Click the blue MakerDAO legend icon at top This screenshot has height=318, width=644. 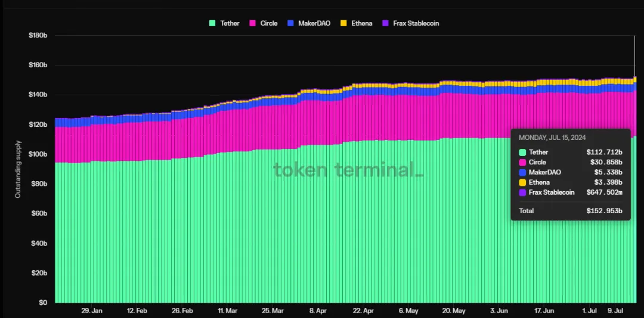tap(290, 23)
